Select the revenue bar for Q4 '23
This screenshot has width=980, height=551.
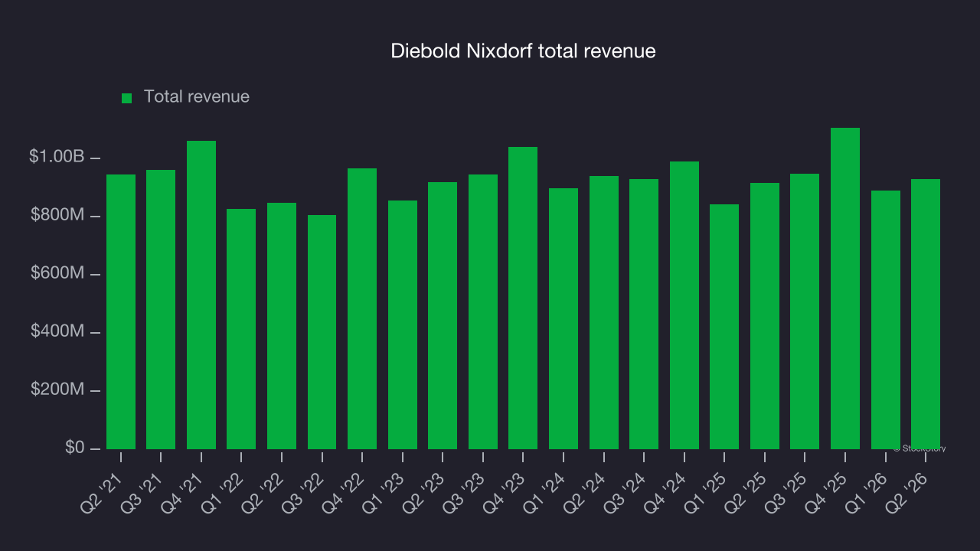(x=523, y=298)
